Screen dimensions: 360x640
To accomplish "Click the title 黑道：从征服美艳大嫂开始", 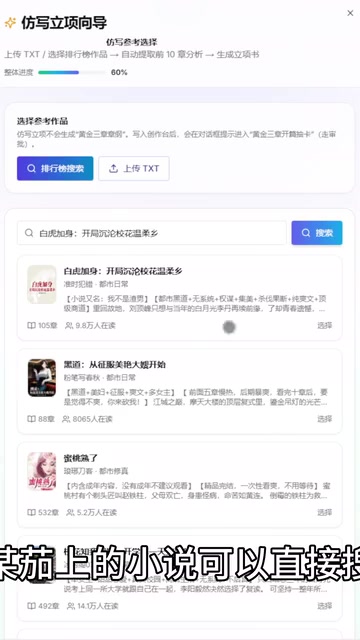I will click(115, 364).
